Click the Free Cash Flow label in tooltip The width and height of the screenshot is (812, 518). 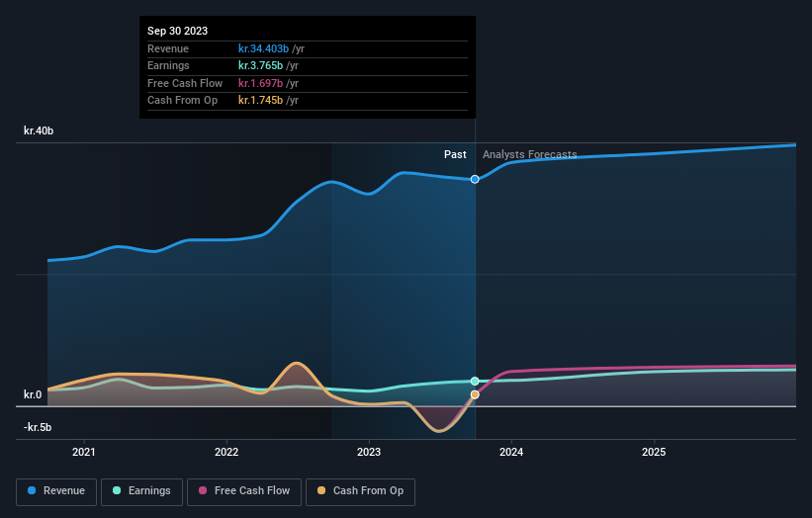tap(185, 83)
